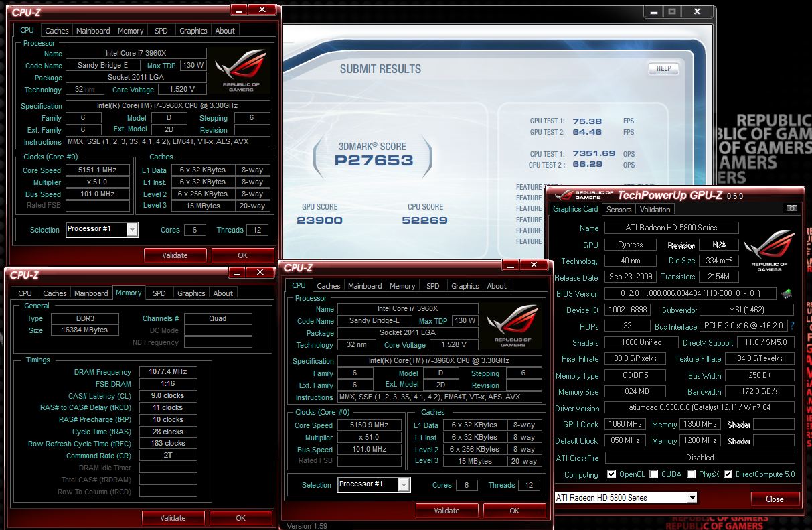Click GPU Test 1 result 75.38 FPS
The image size is (812, 530).
pyautogui.click(x=587, y=121)
